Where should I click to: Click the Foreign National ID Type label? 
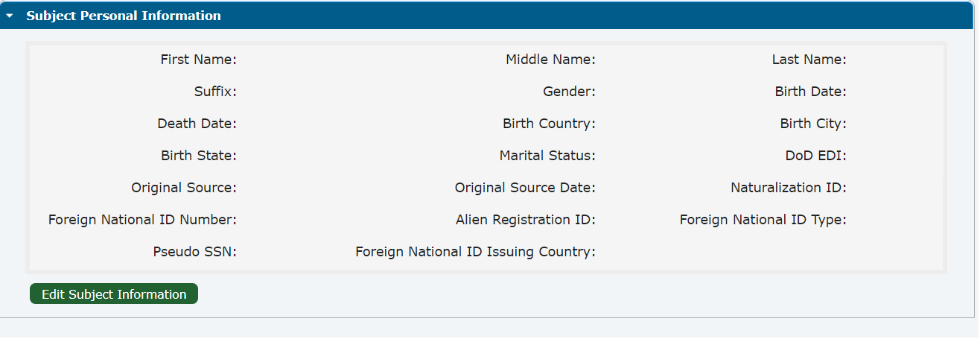(x=763, y=220)
